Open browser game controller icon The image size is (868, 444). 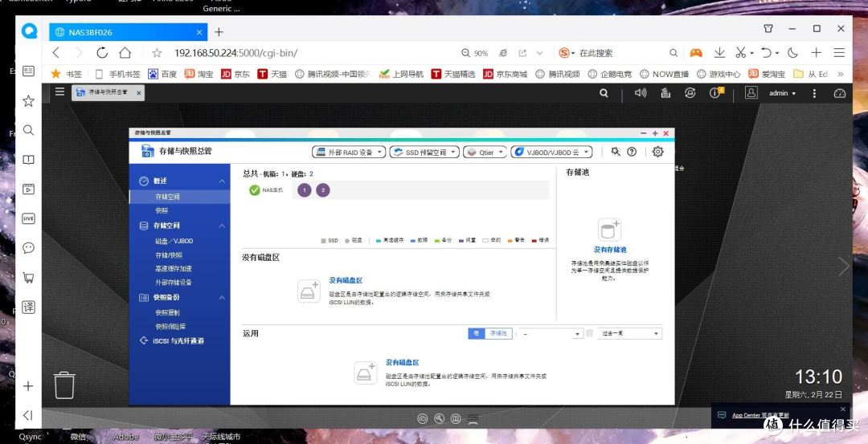point(695,53)
